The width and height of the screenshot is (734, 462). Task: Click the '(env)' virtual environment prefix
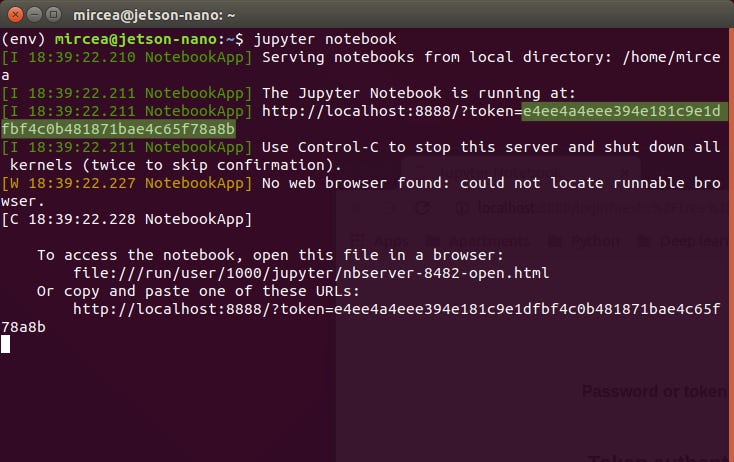(x=23, y=39)
